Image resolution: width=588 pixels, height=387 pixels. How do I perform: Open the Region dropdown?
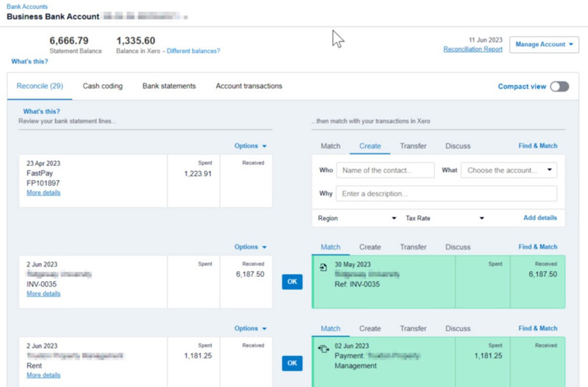pyautogui.click(x=356, y=218)
